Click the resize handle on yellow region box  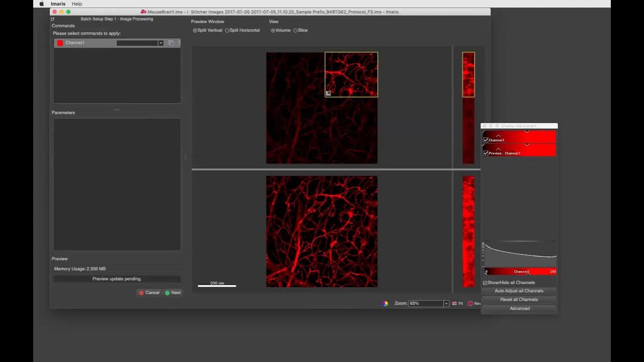coord(328,93)
